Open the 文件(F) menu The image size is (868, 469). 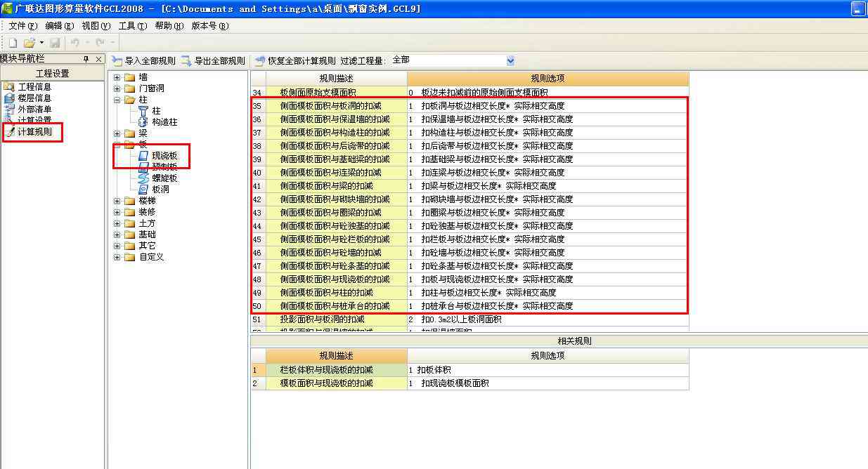(x=22, y=26)
